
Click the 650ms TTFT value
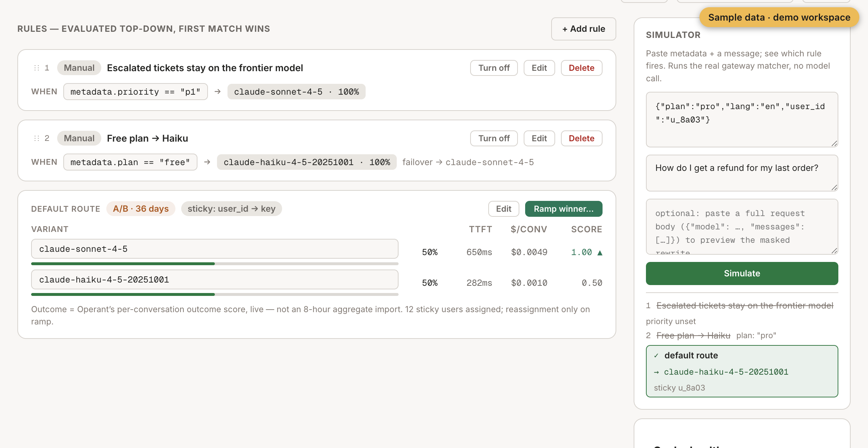479,252
